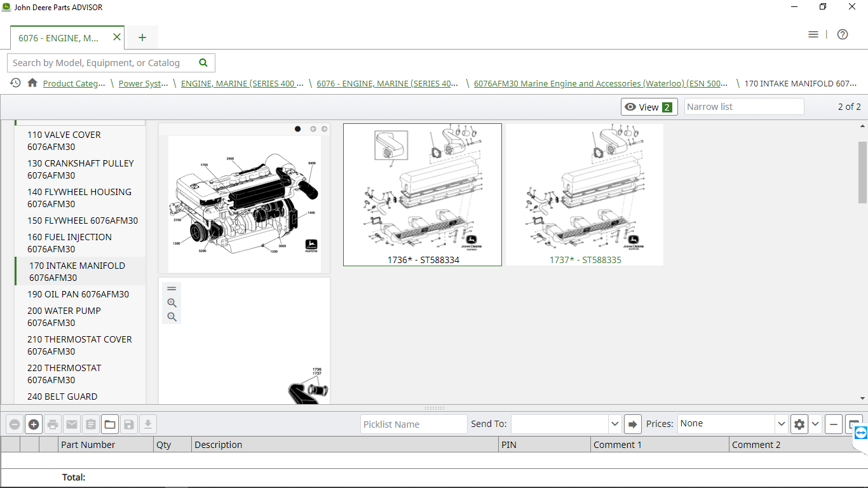
Task: Zoom out of the diagram with magnifier minus
Action: [x=172, y=317]
